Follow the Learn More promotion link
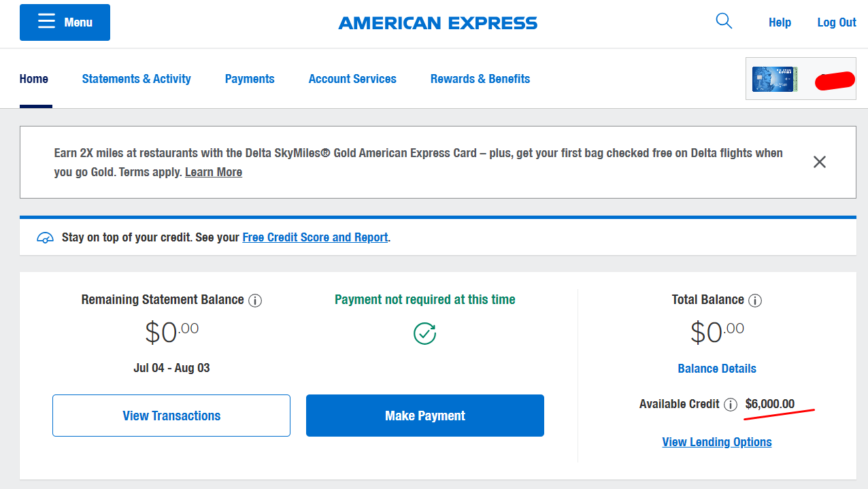 (x=214, y=172)
